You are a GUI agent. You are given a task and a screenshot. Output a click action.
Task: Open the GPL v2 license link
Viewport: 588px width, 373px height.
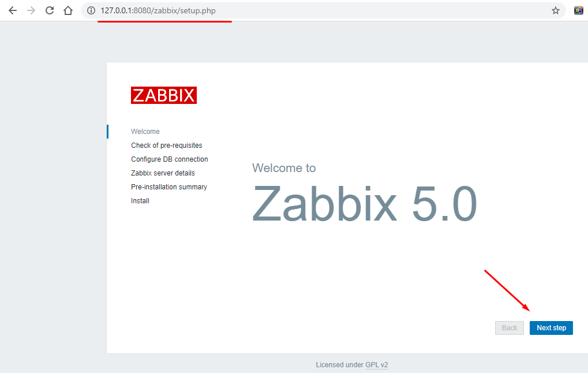376,365
